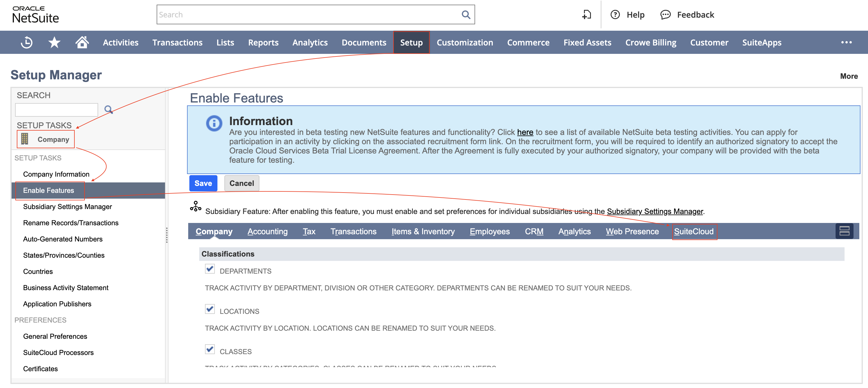Click the Feedback speech bubble icon

(x=665, y=14)
